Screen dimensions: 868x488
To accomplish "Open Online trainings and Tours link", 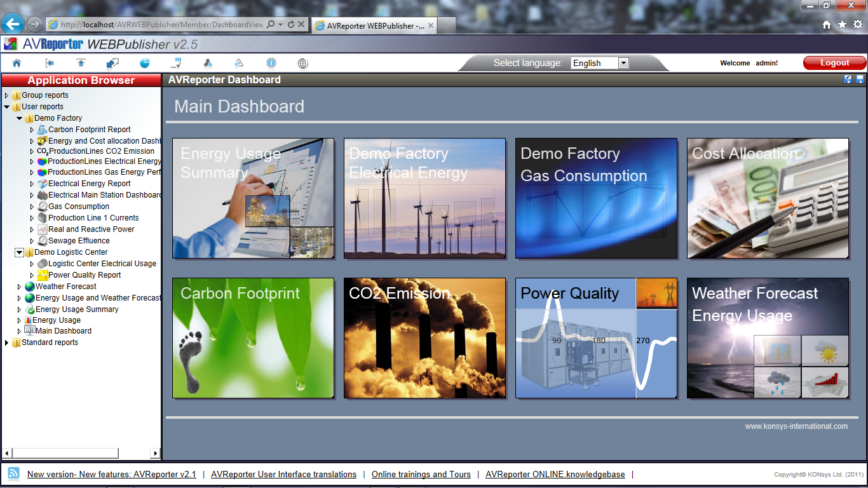I will tap(421, 474).
